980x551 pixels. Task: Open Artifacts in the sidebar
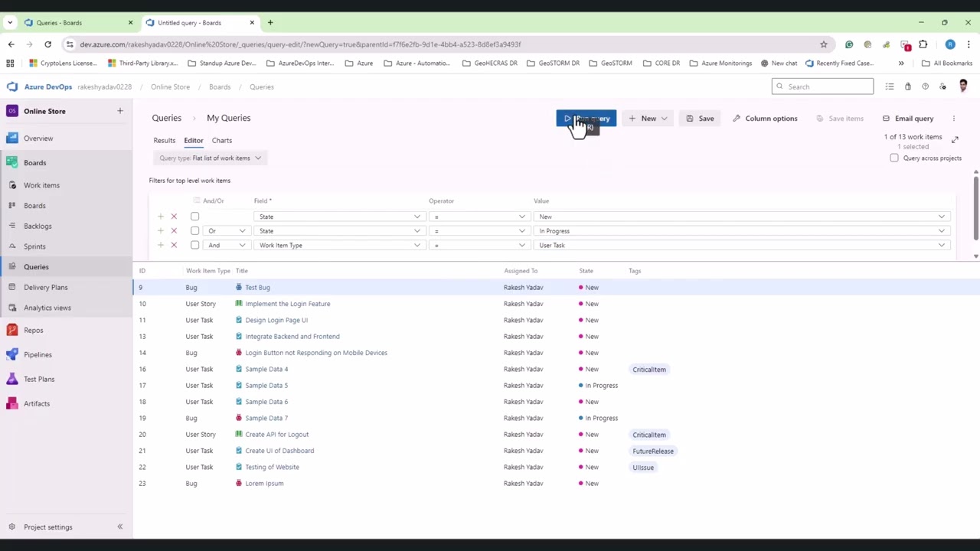coord(36,404)
